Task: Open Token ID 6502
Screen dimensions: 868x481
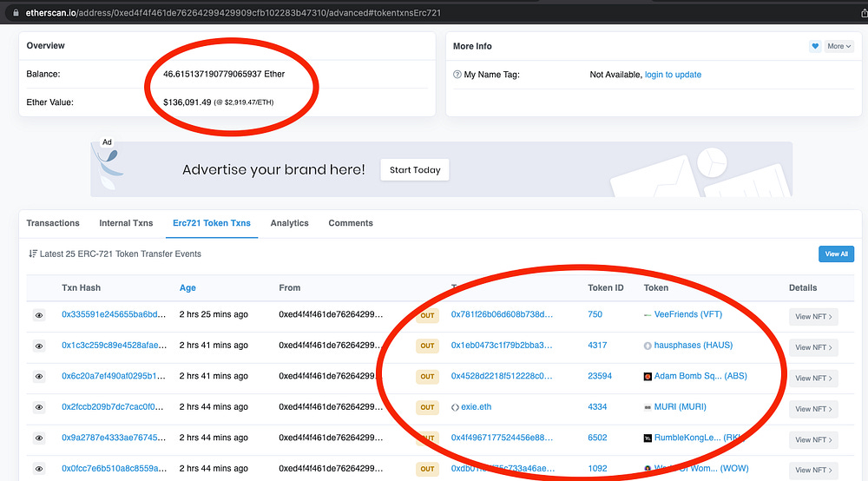Action: click(597, 438)
